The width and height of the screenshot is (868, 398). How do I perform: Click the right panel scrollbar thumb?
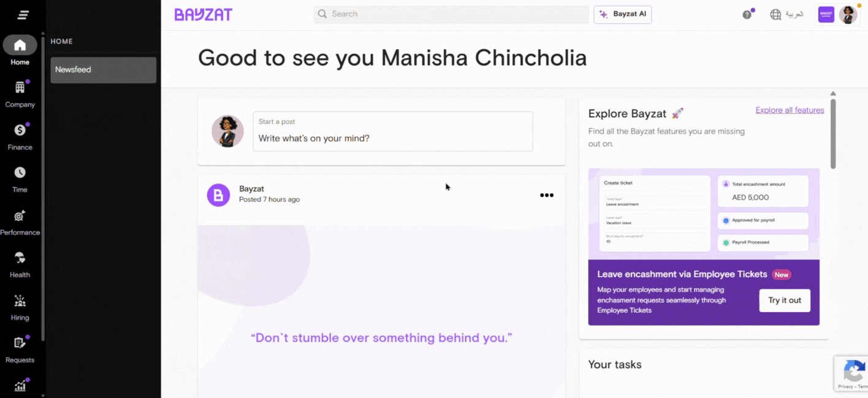point(833,134)
